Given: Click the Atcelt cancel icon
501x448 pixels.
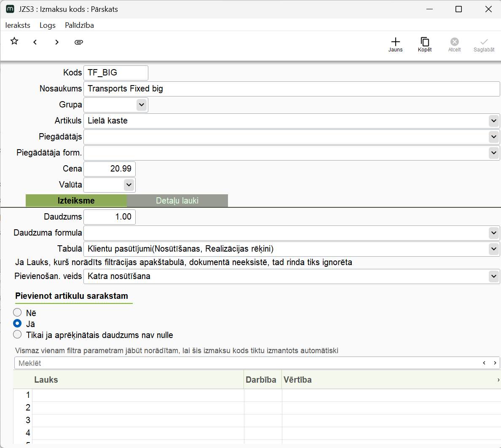Looking at the screenshot, I should pyautogui.click(x=454, y=44).
